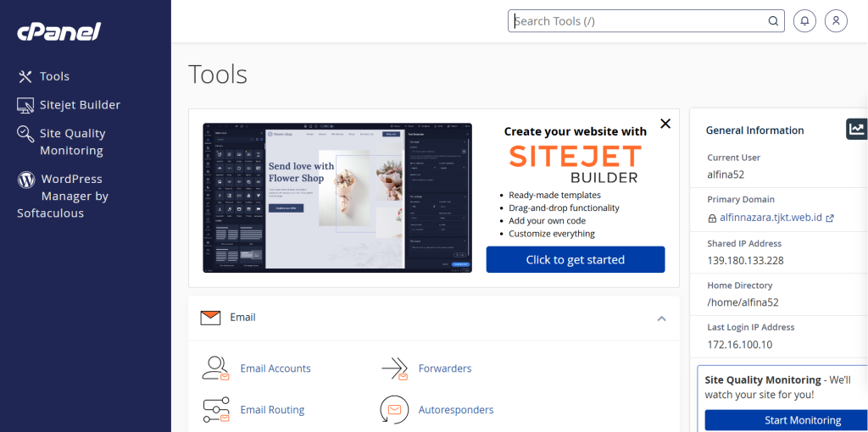
Task: Open the user account icon
Action: click(836, 21)
